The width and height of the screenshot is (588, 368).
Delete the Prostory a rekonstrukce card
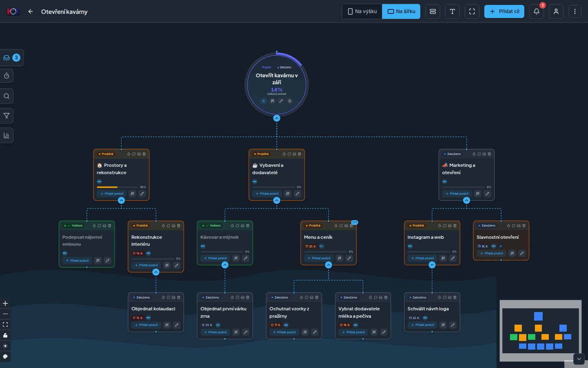pyautogui.click(x=144, y=154)
